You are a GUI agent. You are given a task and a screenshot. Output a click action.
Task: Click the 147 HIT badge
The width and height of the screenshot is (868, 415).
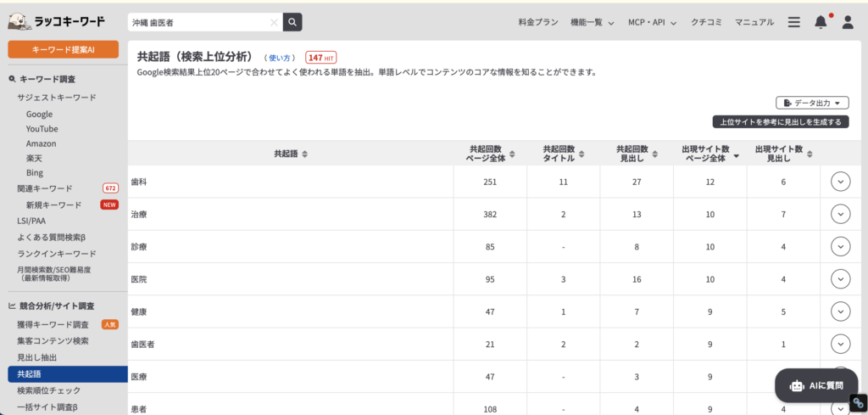(x=321, y=58)
